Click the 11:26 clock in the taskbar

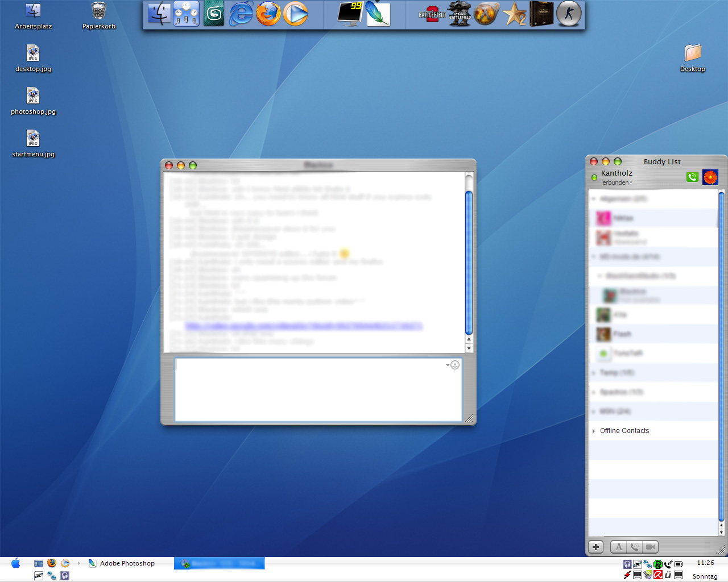pyautogui.click(x=705, y=563)
